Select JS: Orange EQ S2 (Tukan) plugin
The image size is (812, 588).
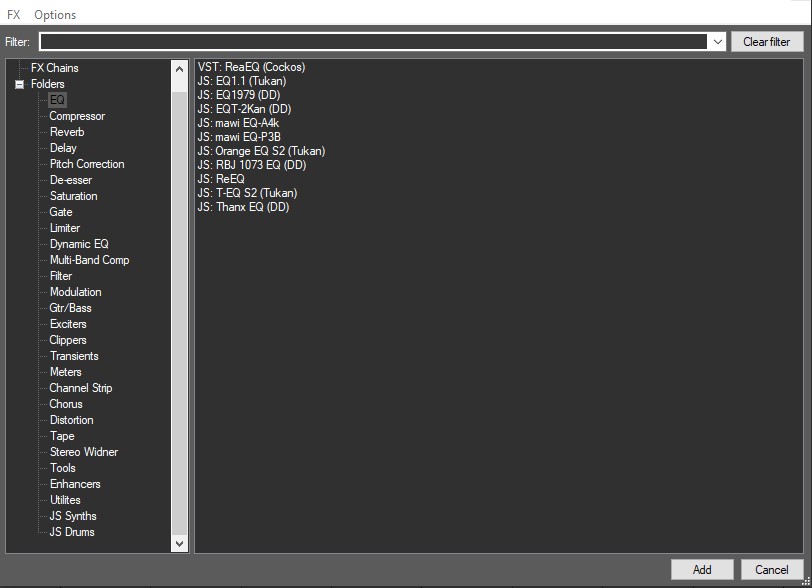point(261,151)
